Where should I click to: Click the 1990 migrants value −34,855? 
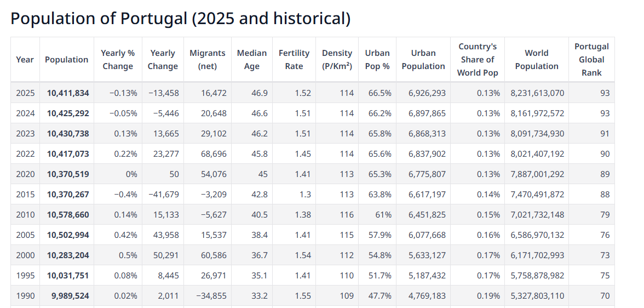[211, 295]
